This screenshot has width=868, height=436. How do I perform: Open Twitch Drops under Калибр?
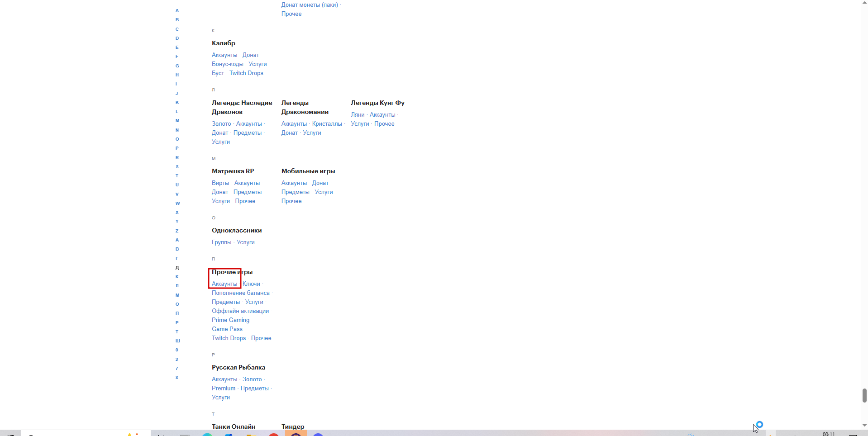click(x=246, y=73)
